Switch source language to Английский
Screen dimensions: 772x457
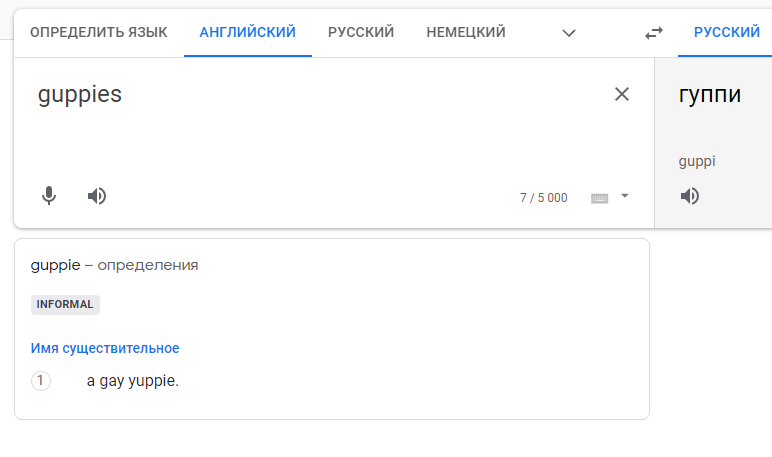[248, 33]
